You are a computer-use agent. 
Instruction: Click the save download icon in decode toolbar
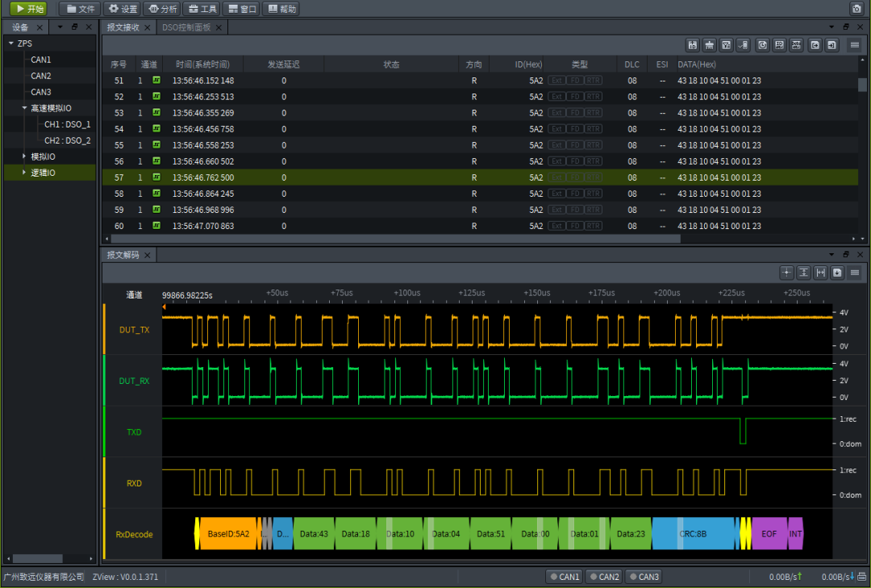(837, 273)
